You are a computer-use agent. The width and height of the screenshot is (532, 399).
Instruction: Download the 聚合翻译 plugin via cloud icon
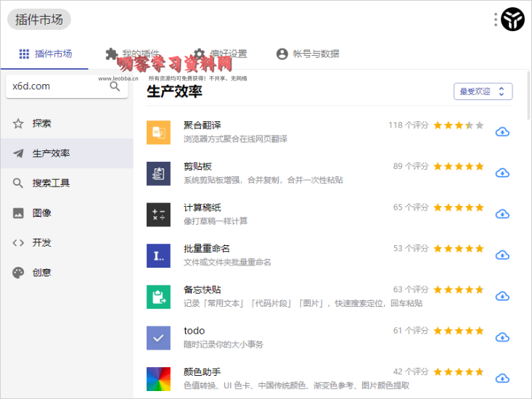tap(502, 132)
